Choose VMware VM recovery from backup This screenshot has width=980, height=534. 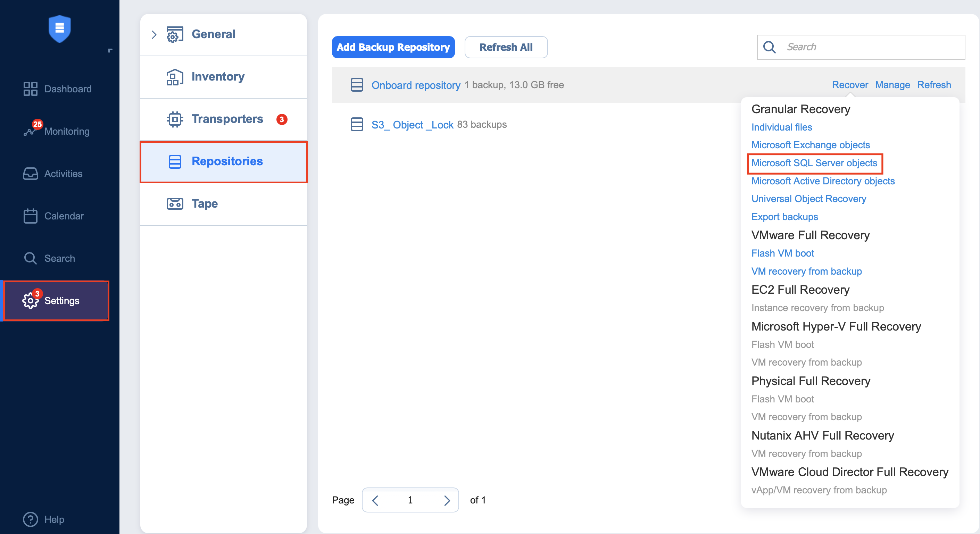pyautogui.click(x=806, y=271)
